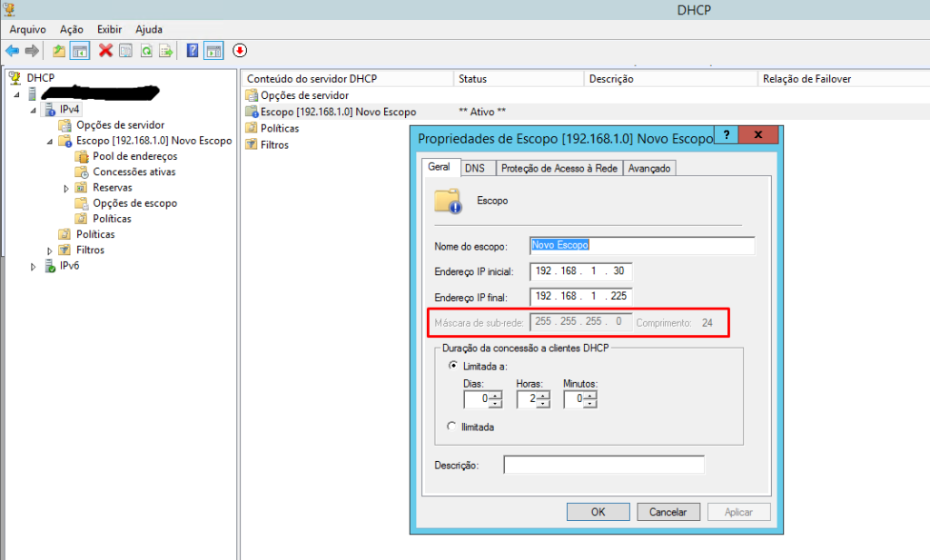The image size is (930, 560).
Task: Click the Descrição text field
Action: [x=604, y=465]
